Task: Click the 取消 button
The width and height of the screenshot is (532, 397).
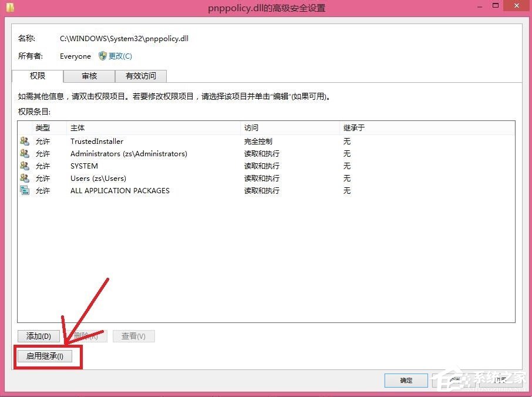Action: click(x=455, y=381)
